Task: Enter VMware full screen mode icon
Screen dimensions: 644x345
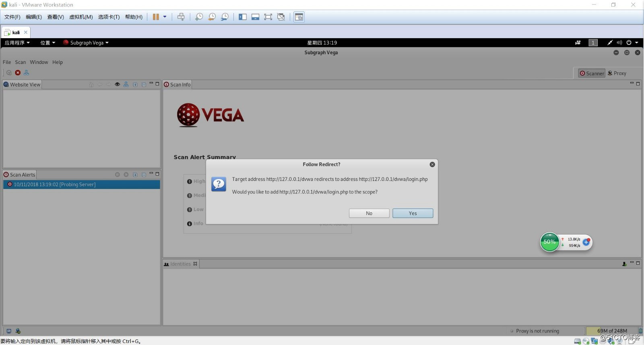Action: (x=268, y=17)
